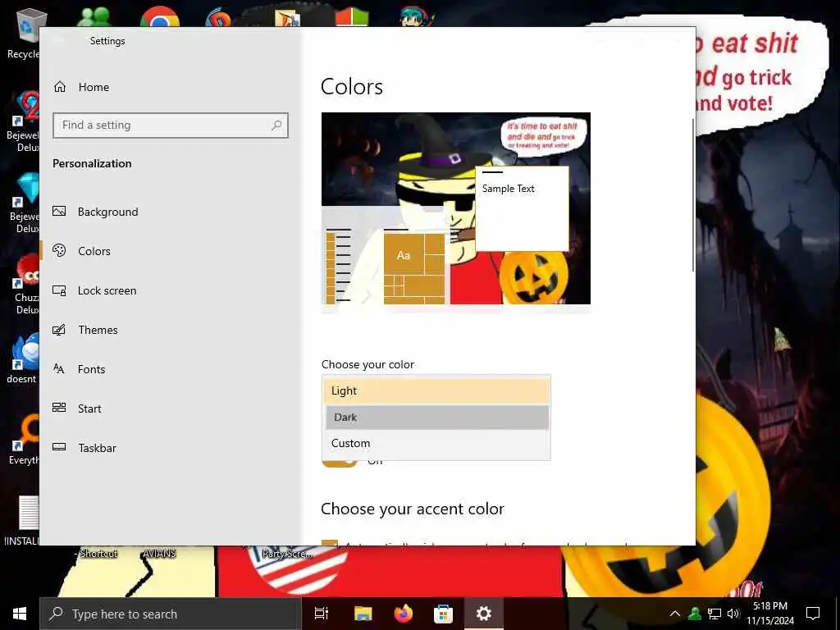
Task: Toggle the transparency effects switch
Action: pyautogui.click(x=339, y=463)
